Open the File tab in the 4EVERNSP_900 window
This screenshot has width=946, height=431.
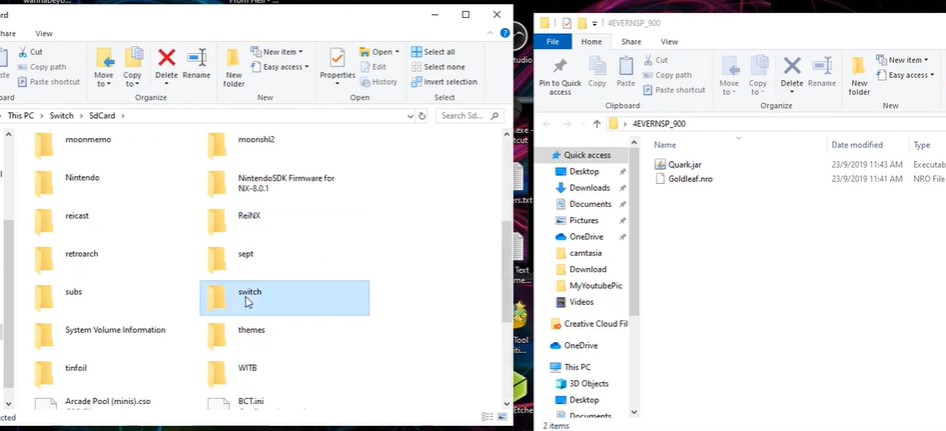[x=553, y=42]
